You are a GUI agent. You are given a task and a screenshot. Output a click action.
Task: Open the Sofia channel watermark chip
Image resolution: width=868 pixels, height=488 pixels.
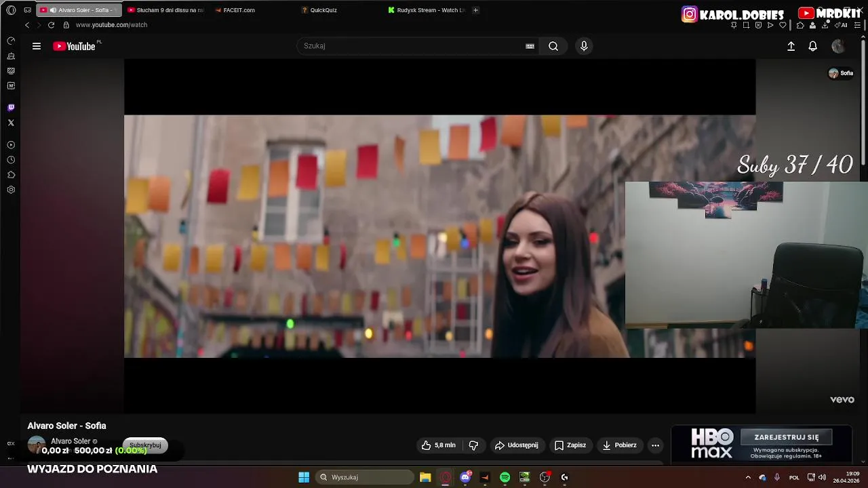pos(841,73)
